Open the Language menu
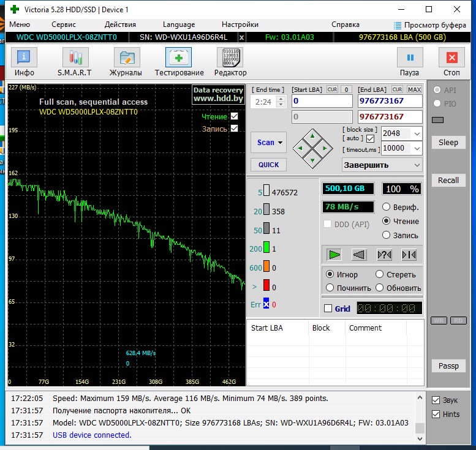The image size is (476, 450). tap(179, 24)
